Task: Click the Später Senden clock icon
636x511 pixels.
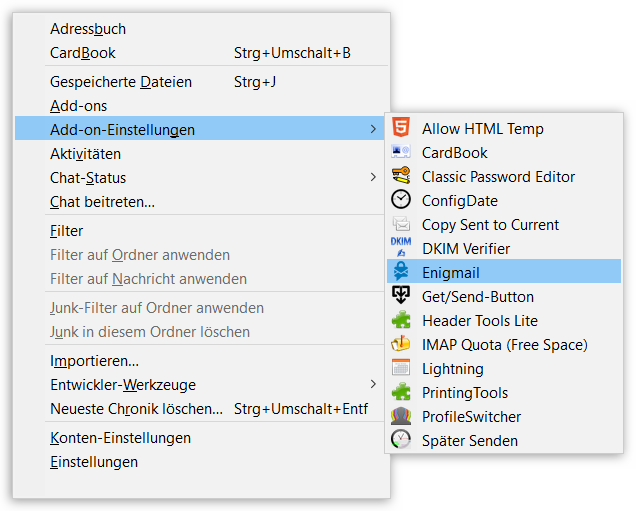Action: click(x=401, y=440)
